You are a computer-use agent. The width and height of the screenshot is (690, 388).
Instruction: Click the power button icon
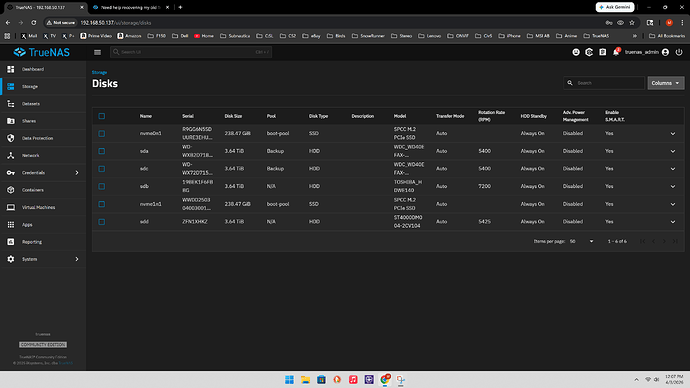click(x=679, y=52)
